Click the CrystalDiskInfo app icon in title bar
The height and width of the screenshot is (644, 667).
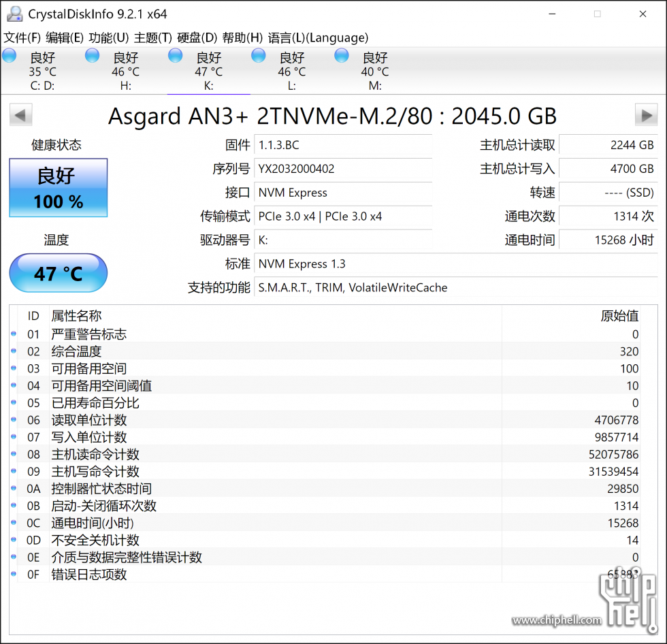tap(14, 14)
